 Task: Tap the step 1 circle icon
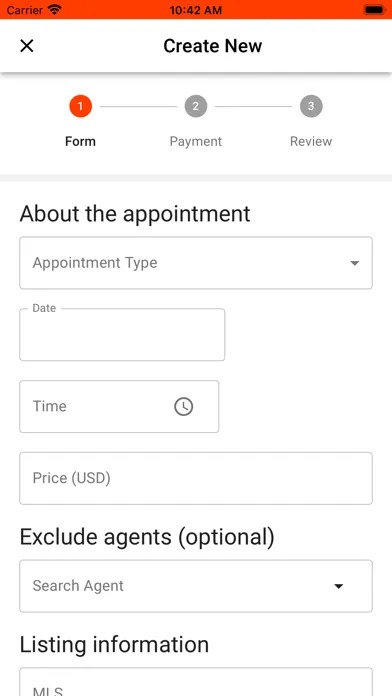coord(80,106)
